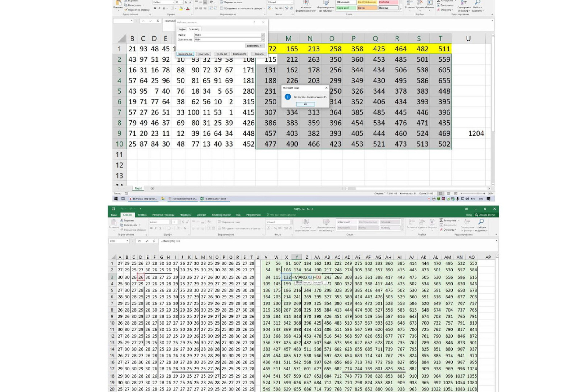Click the fx insert function icon in lower formula bar
The image size is (588, 392).
click(x=154, y=241)
